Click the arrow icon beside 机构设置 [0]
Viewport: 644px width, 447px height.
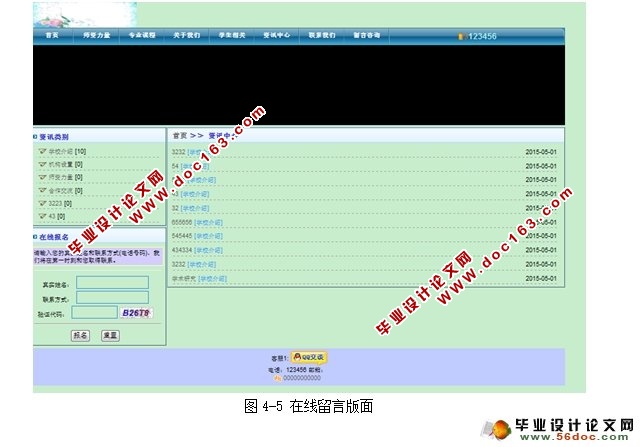[42, 164]
